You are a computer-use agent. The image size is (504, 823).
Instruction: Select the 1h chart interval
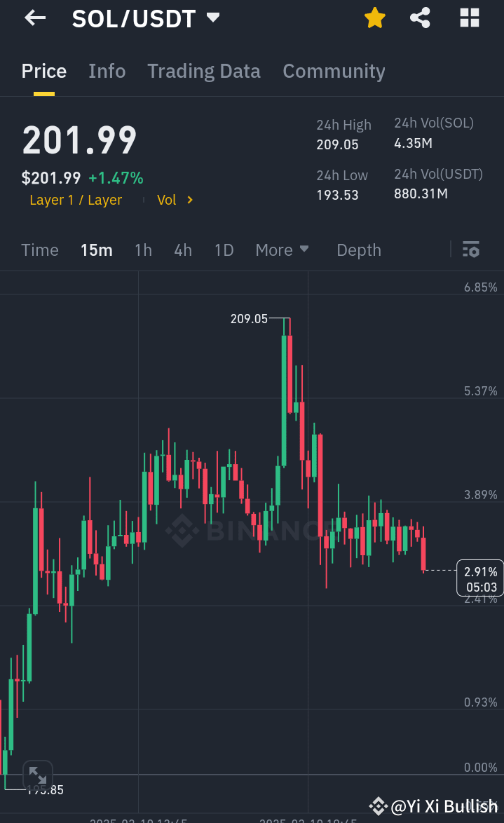point(143,250)
